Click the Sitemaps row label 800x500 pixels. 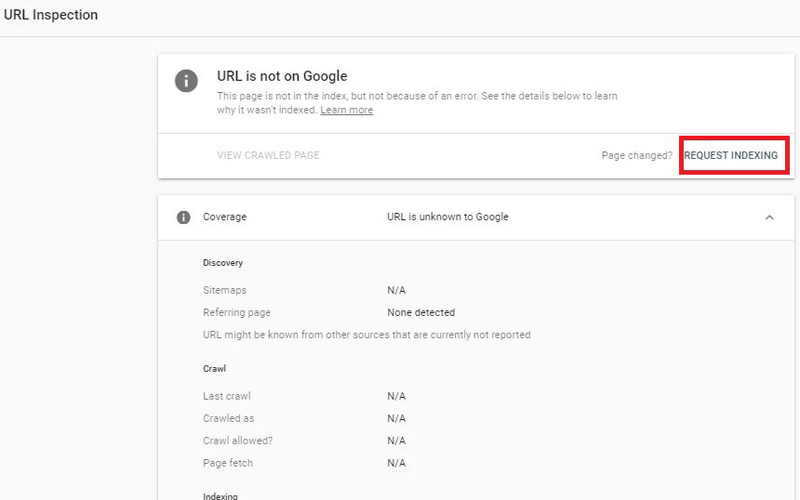point(224,290)
